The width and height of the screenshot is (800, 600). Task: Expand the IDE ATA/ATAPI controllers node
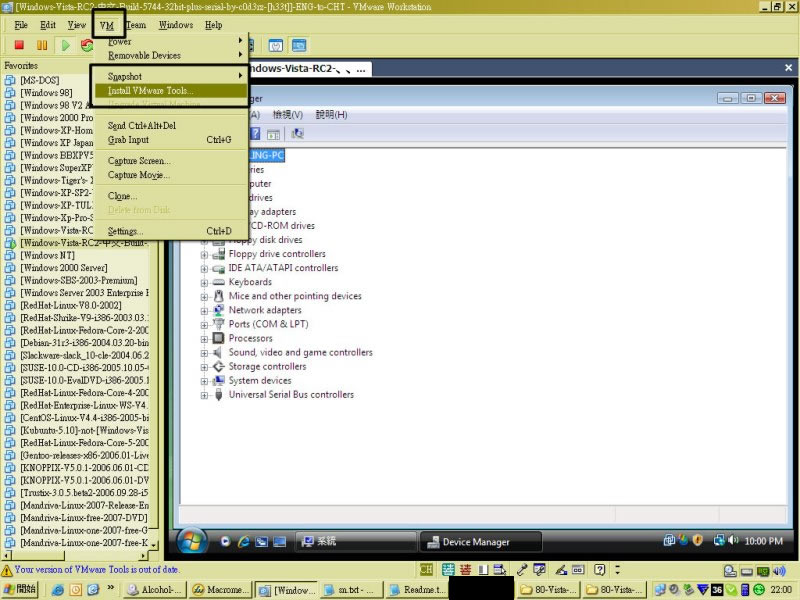(204, 268)
